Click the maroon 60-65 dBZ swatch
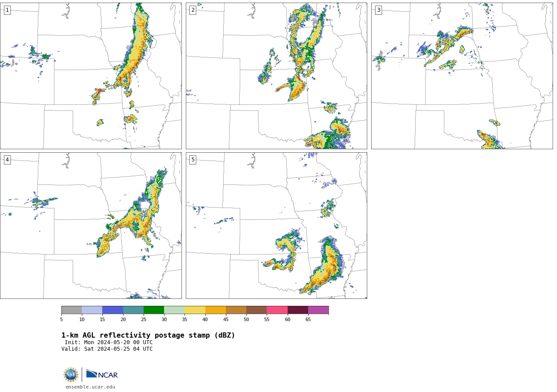The image size is (557, 392). point(298,310)
